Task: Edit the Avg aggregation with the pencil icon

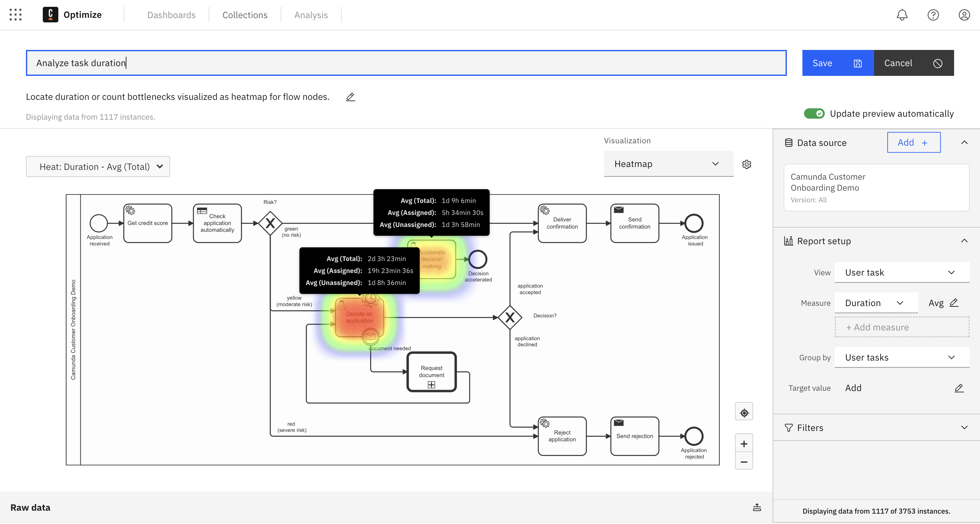Action: [954, 303]
